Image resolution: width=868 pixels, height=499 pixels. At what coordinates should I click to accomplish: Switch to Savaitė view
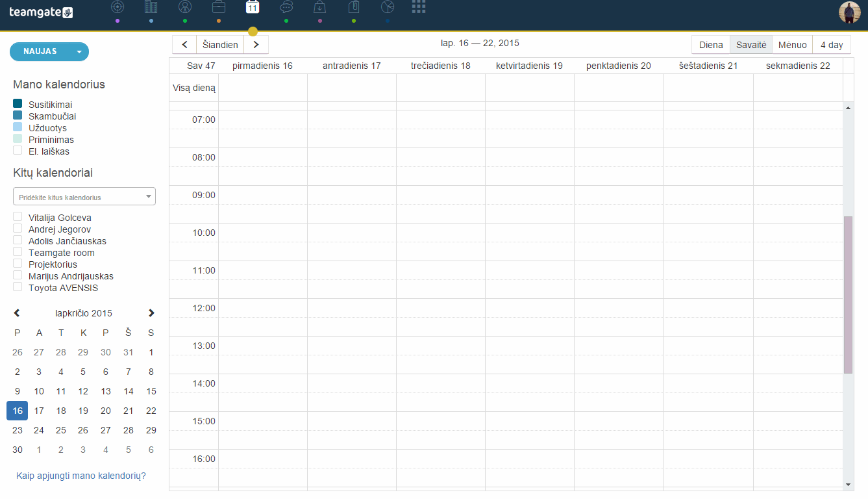(x=751, y=45)
